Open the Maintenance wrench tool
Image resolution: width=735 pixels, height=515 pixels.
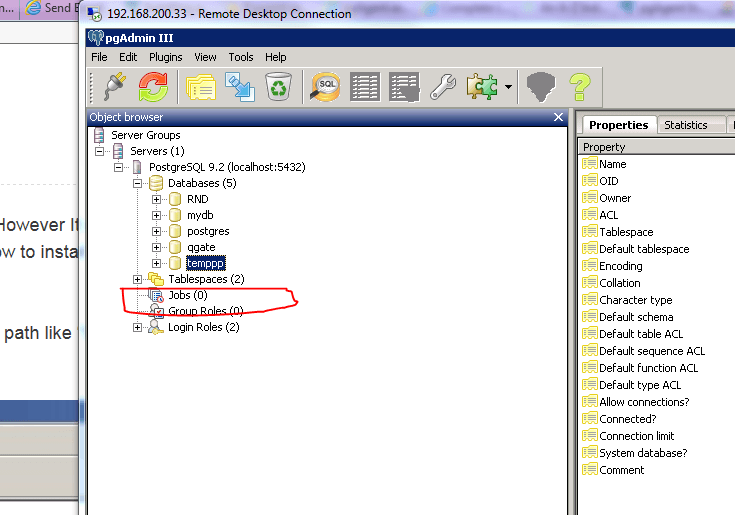pyautogui.click(x=443, y=87)
